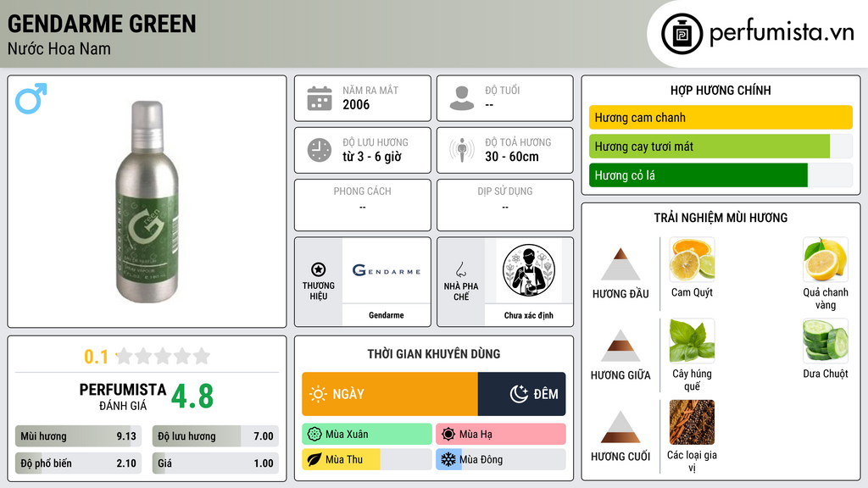
Task: Click the nose icon for Nhà pha chế
Action: coord(460,269)
